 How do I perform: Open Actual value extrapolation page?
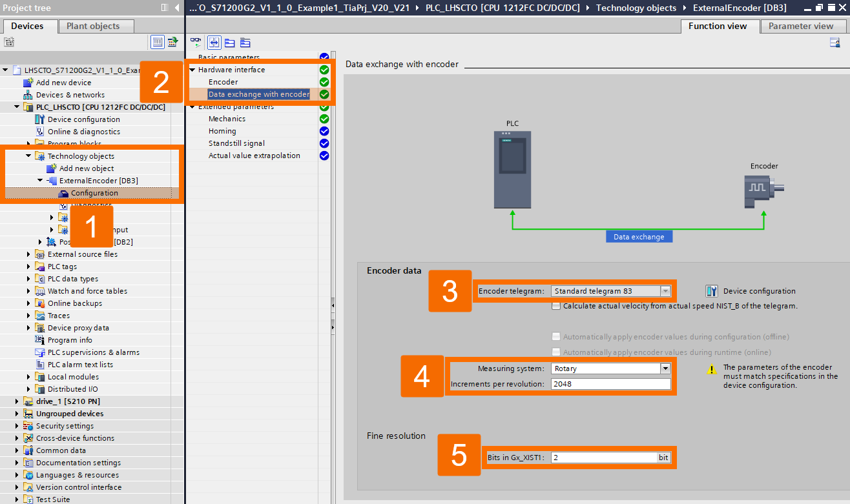click(254, 156)
